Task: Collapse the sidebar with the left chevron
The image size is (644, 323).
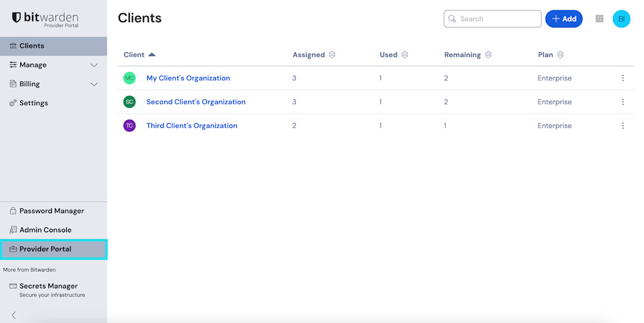Action: 14,315
